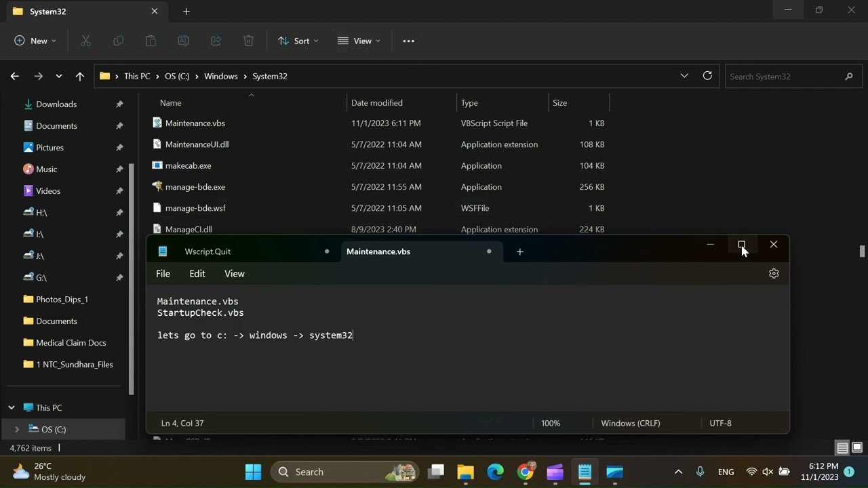This screenshot has height=488, width=868.
Task: Click the Copy icon in Explorer toolbar
Action: tap(118, 41)
